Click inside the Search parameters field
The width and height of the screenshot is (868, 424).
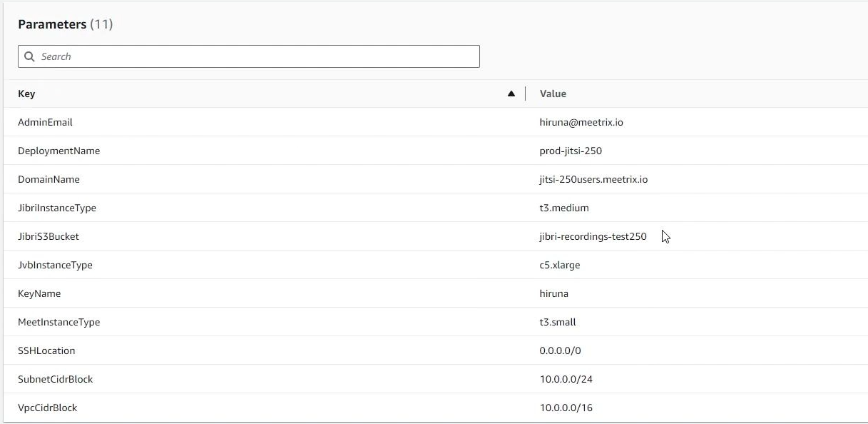pyautogui.click(x=249, y=56)
